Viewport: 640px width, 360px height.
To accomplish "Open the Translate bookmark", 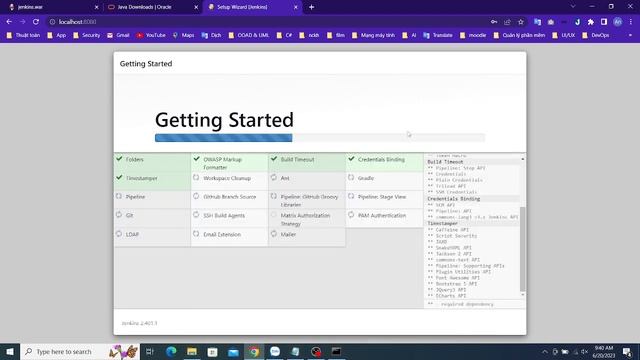I will 438,36.
